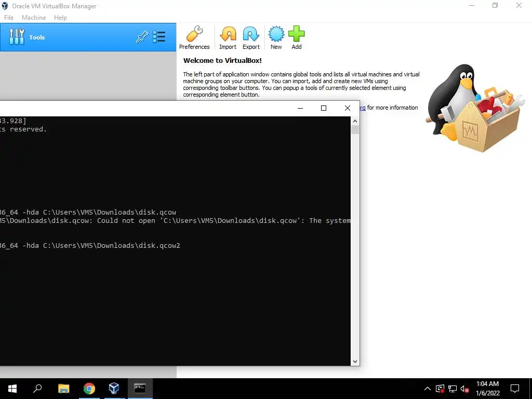Export appliance using the Export button
This screenshot has width=532, height=399.
[251, 37]
